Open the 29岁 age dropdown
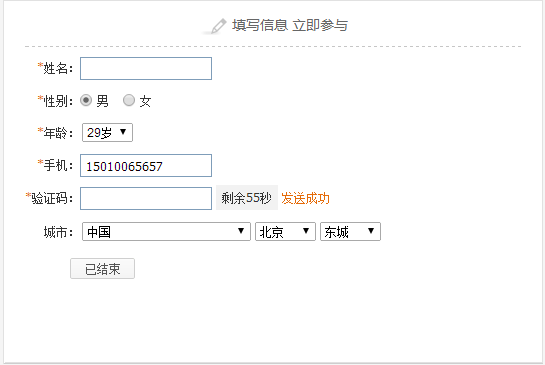Screen dimensions: 545x365 tap(107, 132)
